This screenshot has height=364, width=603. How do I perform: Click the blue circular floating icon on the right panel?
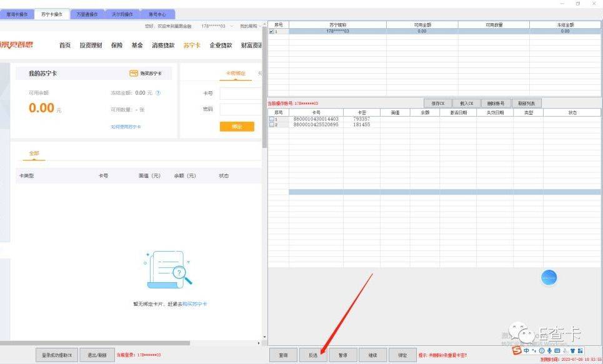549,277
